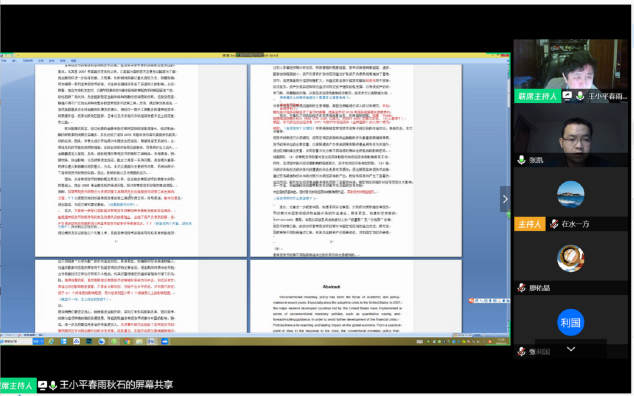Toggle muted microphone for 廖祐昌
The image size is (634, 396).
point(521,288)
